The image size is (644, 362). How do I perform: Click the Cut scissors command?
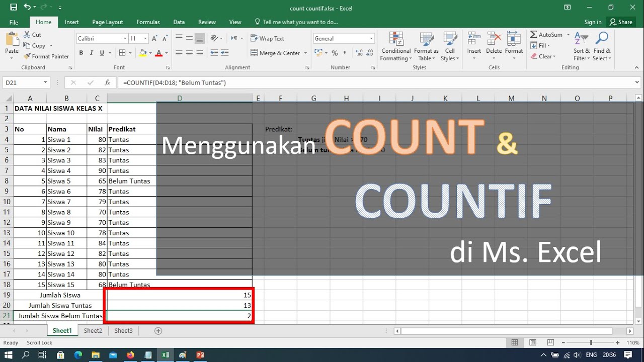(x=32, y=35)
